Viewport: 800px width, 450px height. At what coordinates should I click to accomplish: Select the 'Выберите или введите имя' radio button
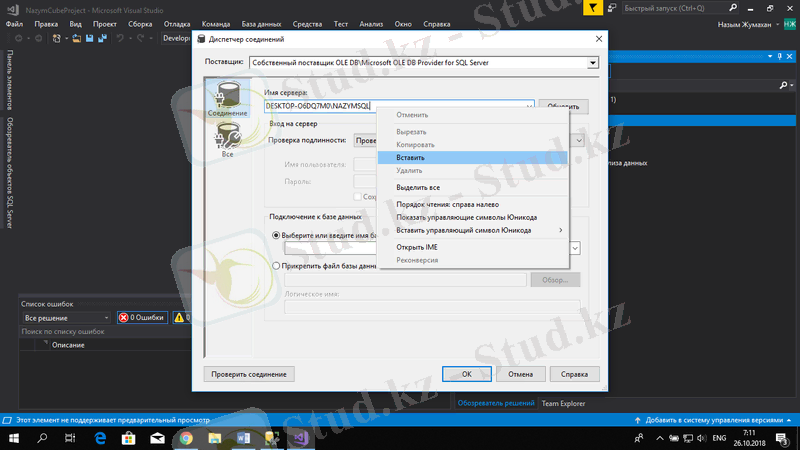(276, 236)
